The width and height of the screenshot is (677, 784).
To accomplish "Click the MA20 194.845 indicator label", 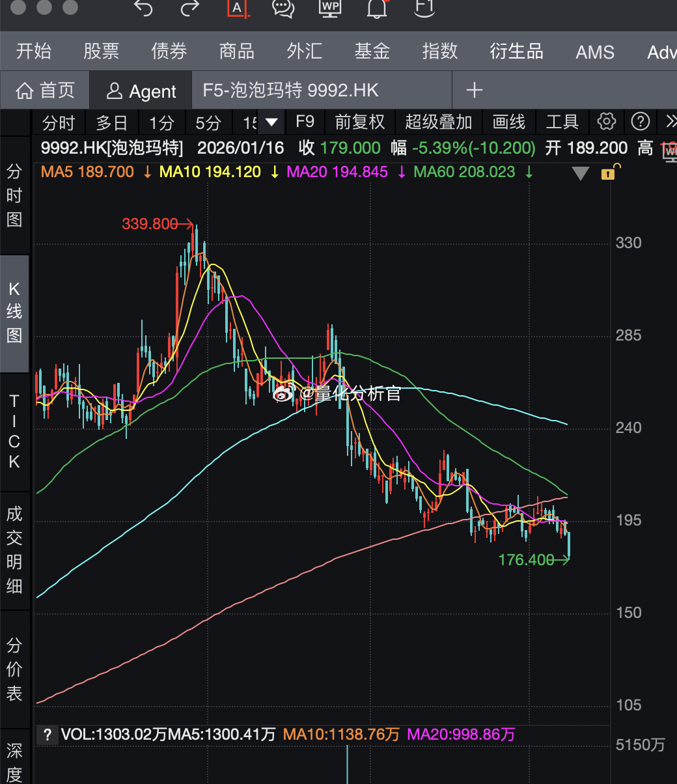I will tap(337, 172).
